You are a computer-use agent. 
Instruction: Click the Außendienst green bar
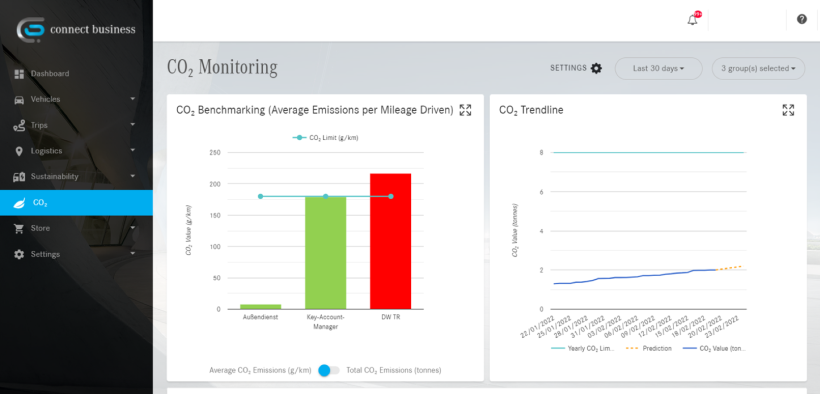[260, 307]
